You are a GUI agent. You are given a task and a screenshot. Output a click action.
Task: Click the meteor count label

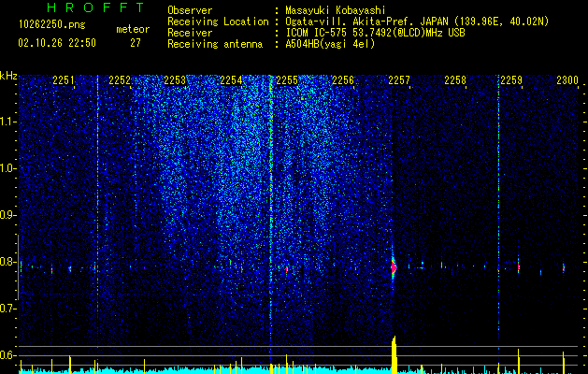click(133, 29)
